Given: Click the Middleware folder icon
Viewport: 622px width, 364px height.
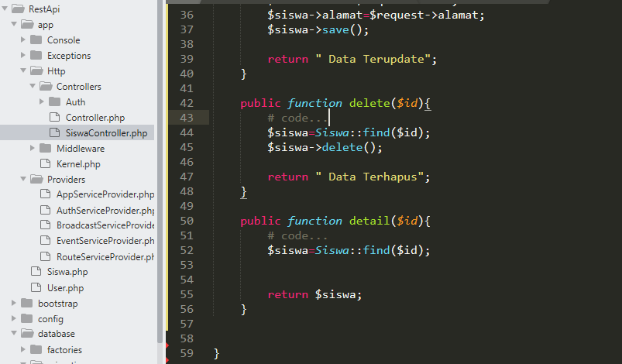Looking at the screenshot, I should [45, 149].
